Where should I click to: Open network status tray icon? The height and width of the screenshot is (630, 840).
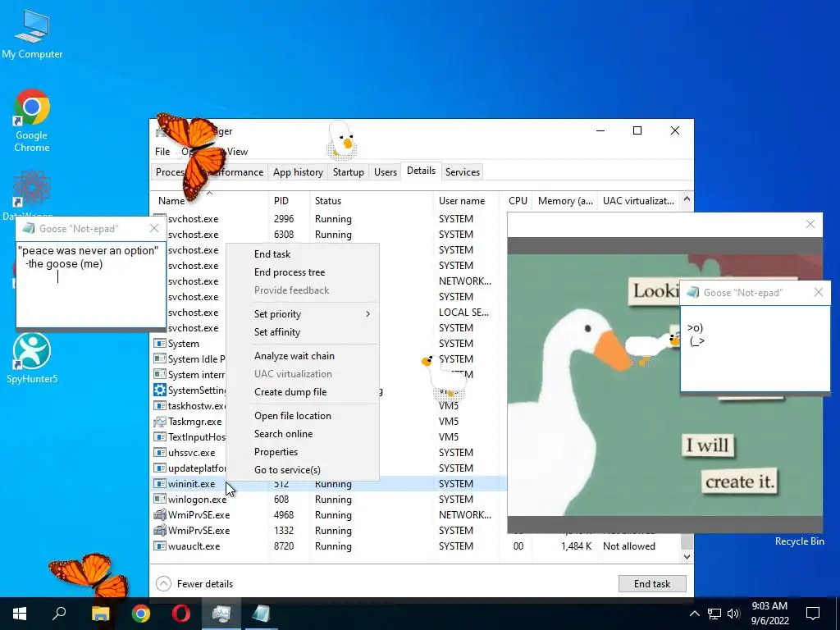(x=714, y=614)
